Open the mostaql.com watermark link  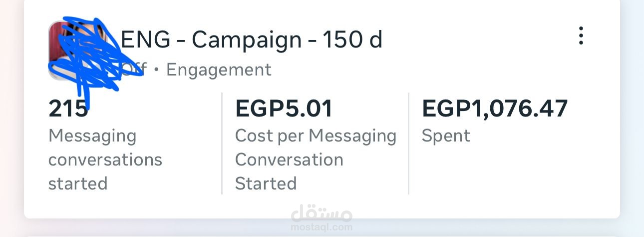pos(322,227)
